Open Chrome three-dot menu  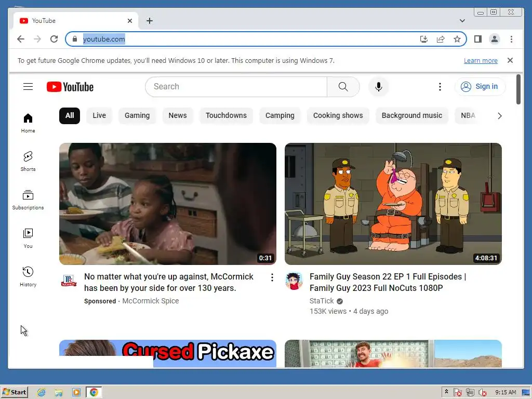[511, 39]
